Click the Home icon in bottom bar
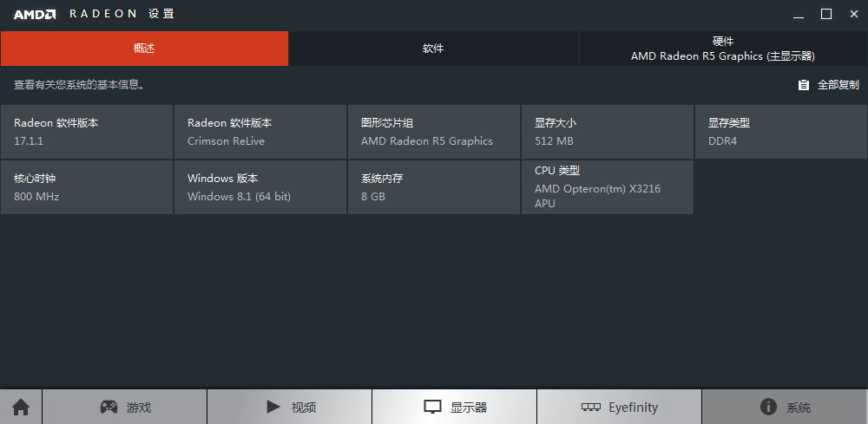 pyautogui.click(x=21, y=407)
